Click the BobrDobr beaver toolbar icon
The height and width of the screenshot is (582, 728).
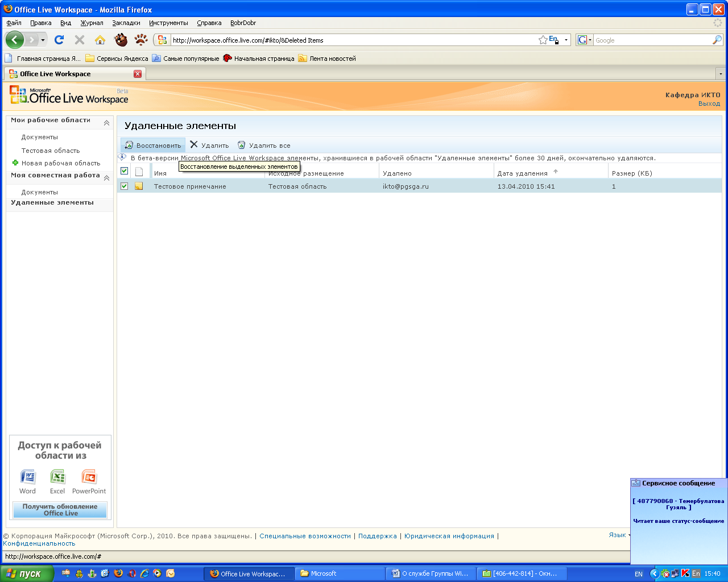tap(121, 40)
